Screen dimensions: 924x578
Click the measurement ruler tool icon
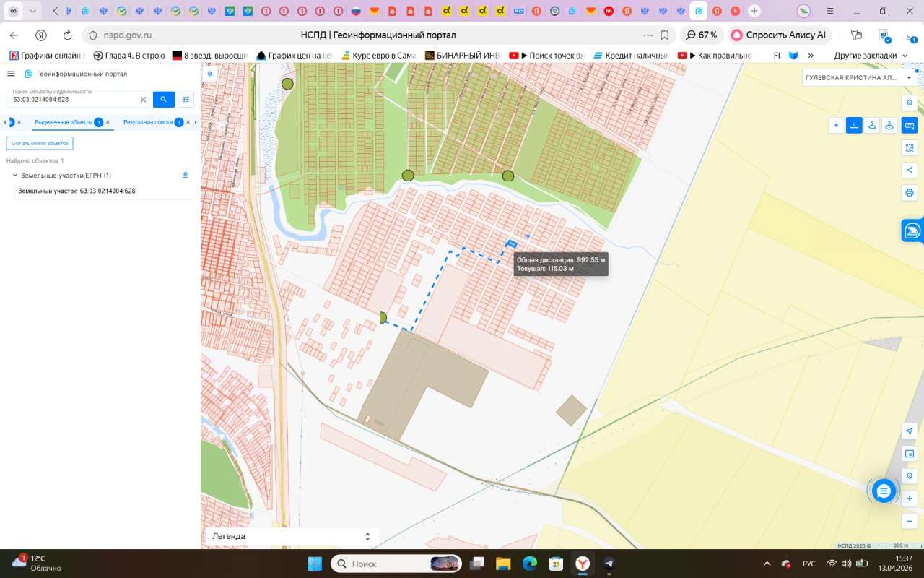pos(910,126)
